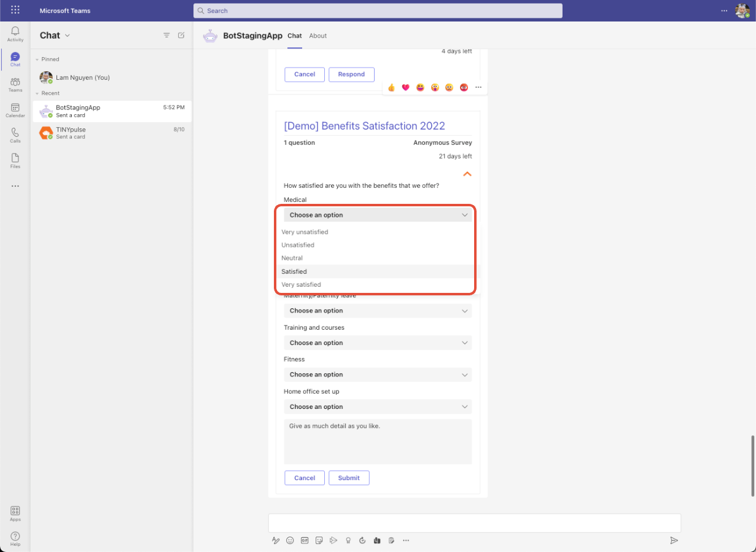Viewport: 756px width, 552px height.
Task: Start a new chat with compose icon
Action: coord(181,36)
